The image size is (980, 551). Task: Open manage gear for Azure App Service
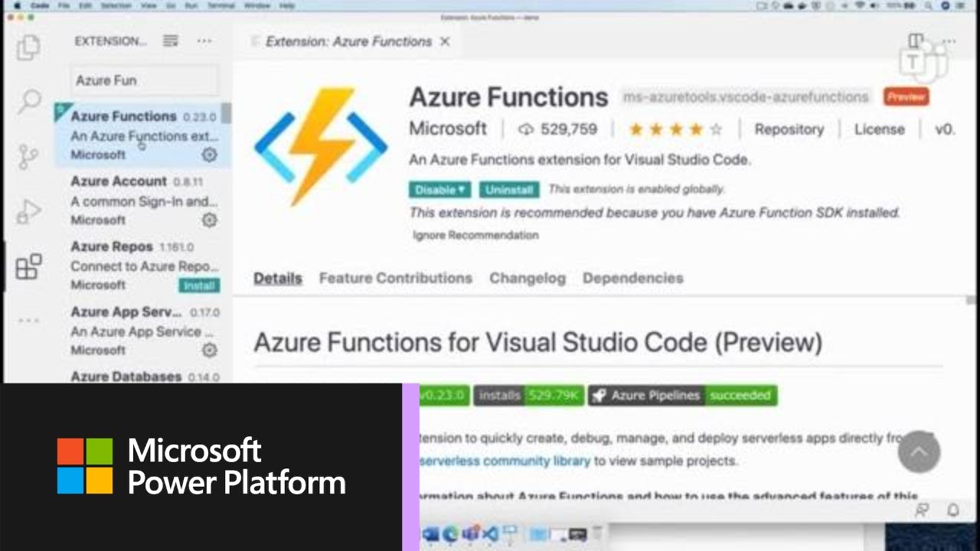tap(209, 350)
